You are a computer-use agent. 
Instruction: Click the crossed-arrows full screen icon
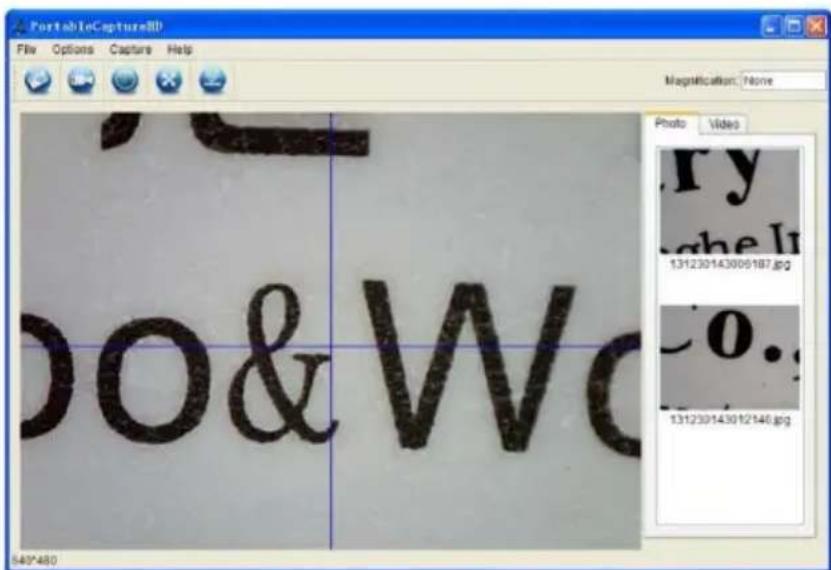[169, 81]
